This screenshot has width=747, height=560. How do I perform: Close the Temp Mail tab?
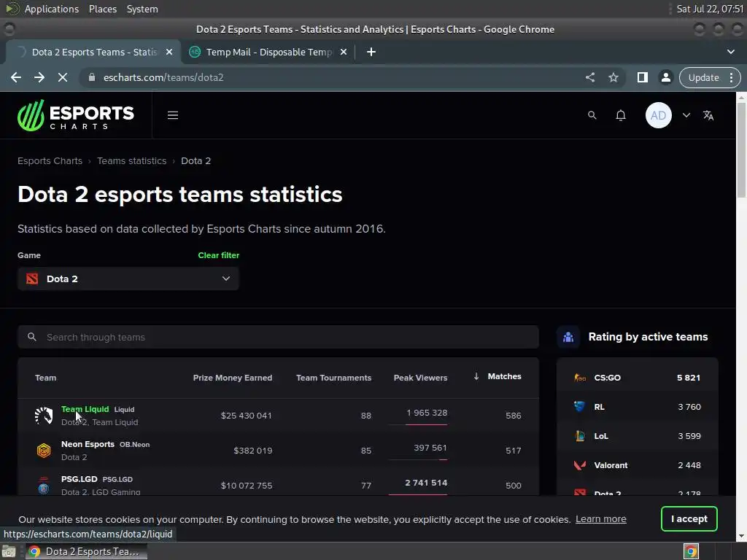point(344,52)
